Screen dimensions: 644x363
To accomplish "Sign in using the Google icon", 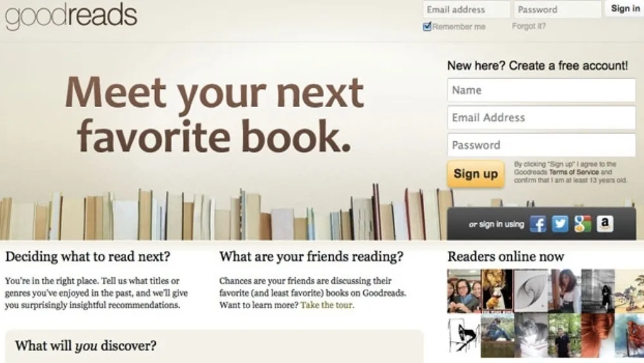I will pos(582,224).
